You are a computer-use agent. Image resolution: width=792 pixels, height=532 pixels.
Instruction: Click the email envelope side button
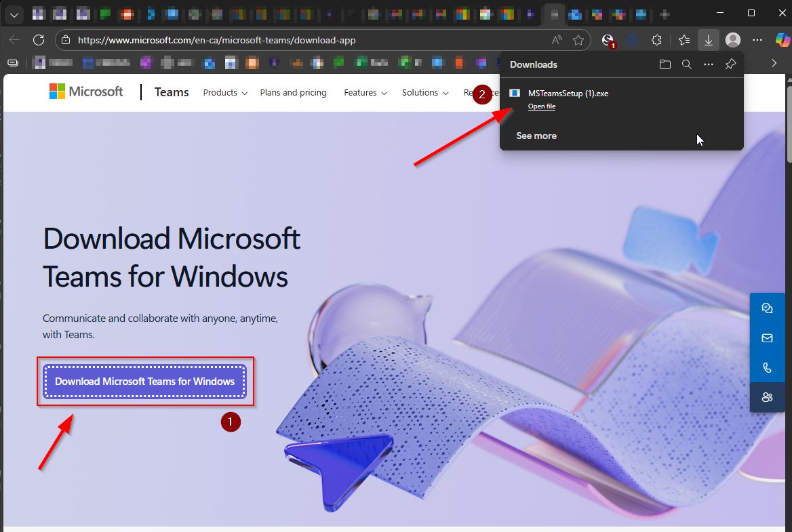(x=767, y=337)
